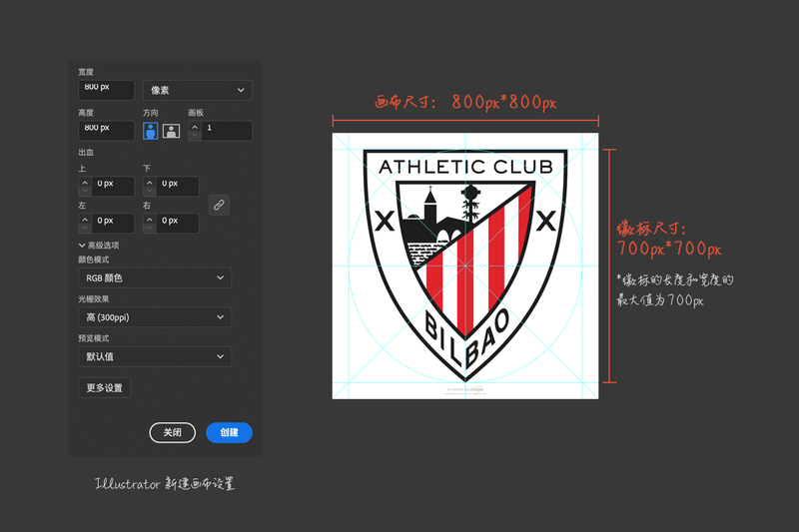The width and height of the screenshot is (799, 532).
Task: Click the artboard count stepper arrows
Action: pyautogui.click(x=195, y=131)
